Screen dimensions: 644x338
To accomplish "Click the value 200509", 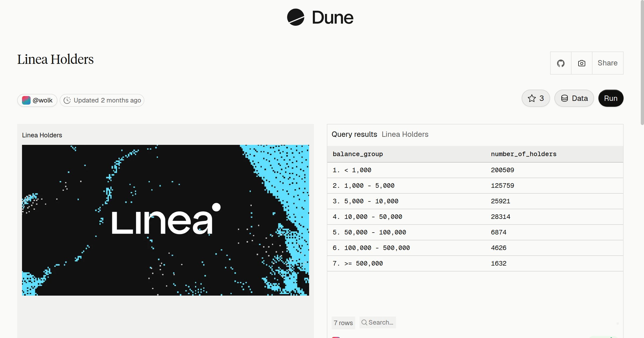I will pyautogui.click(x=502, y=170).
